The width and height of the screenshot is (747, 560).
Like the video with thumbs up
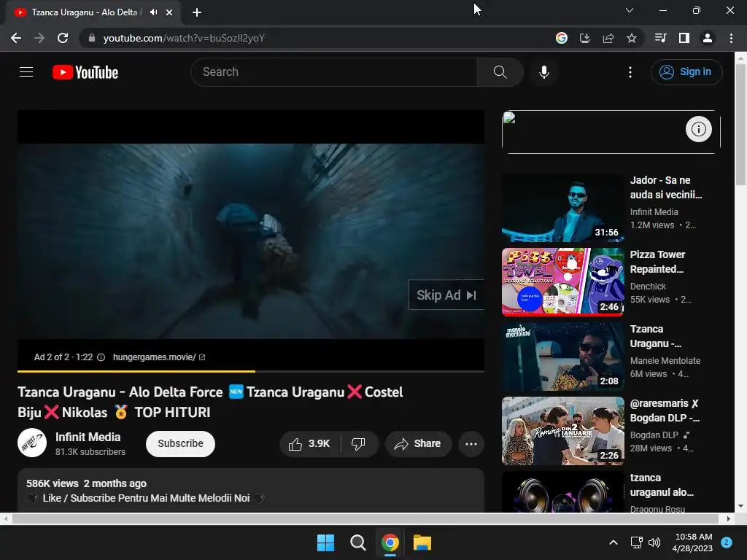pyautogui.click(x=309, y=444)
